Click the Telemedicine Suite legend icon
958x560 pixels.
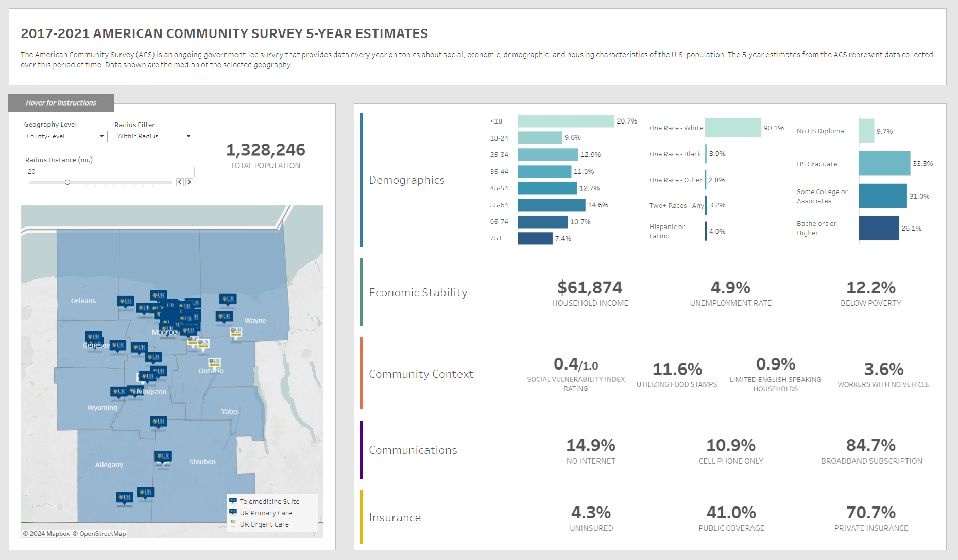(x=233, y=501)
